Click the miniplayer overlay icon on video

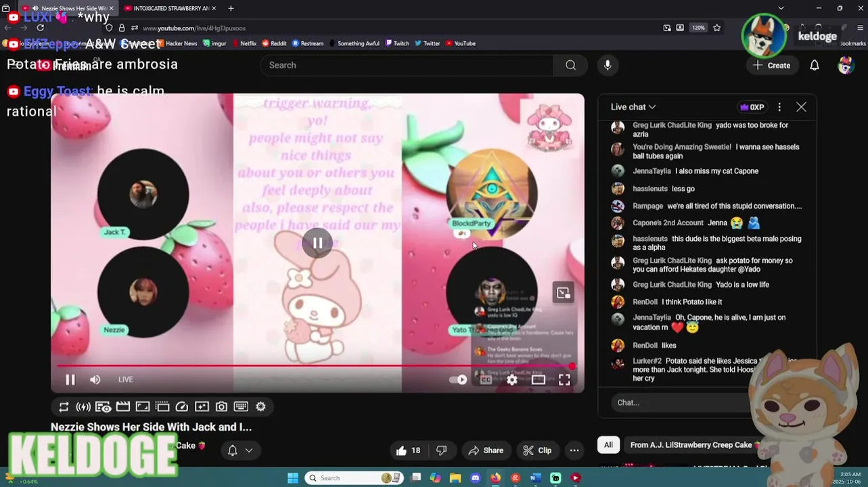(563, 293)
